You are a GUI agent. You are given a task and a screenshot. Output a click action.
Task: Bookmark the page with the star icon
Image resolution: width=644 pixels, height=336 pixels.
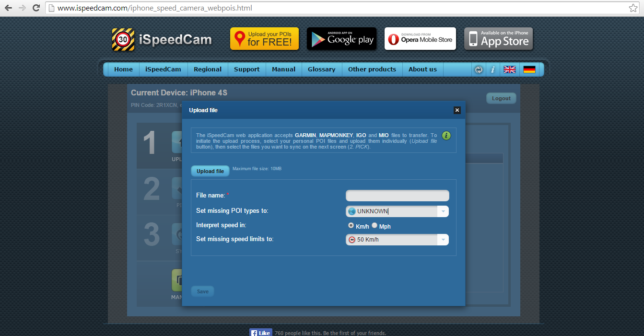point(633,8)
